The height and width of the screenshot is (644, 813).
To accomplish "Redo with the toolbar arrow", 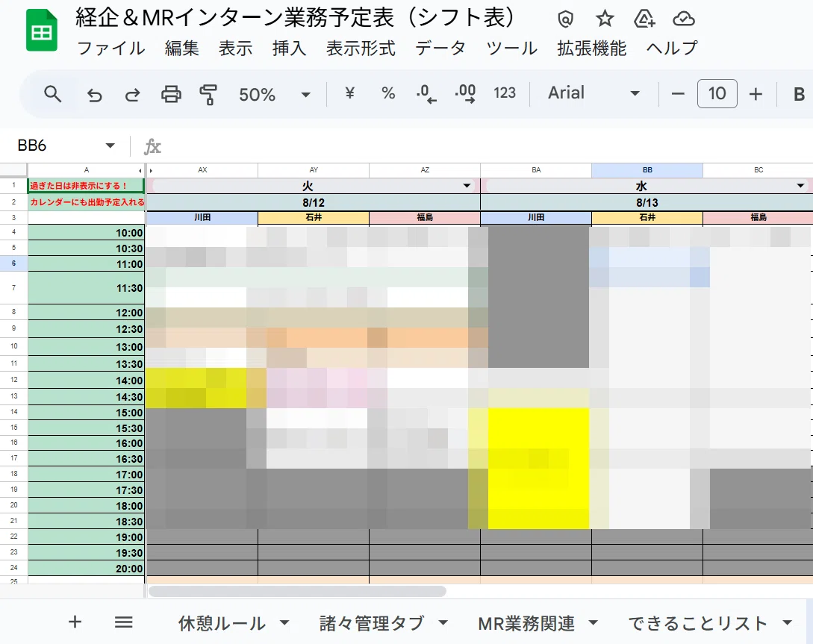I will 133,94.
